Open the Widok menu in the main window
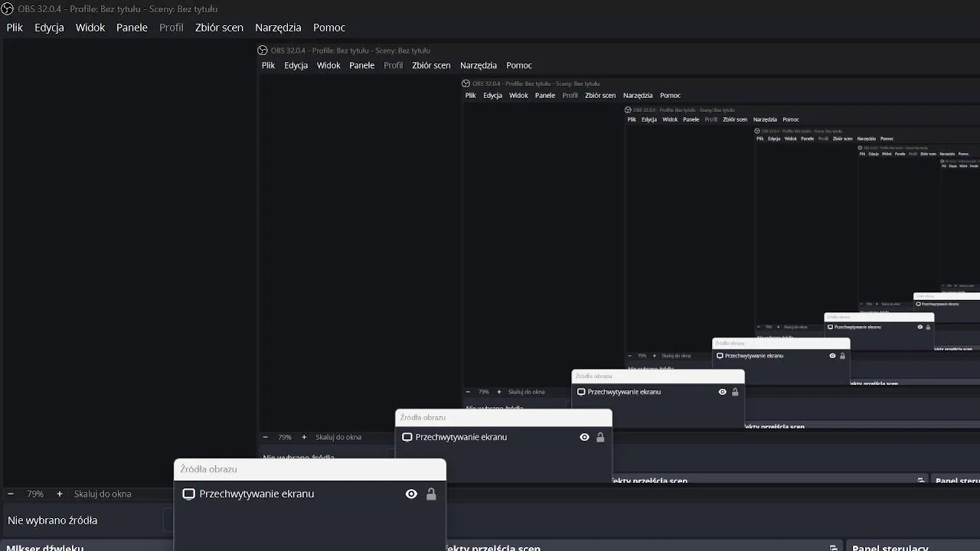 tap(90, 28)
